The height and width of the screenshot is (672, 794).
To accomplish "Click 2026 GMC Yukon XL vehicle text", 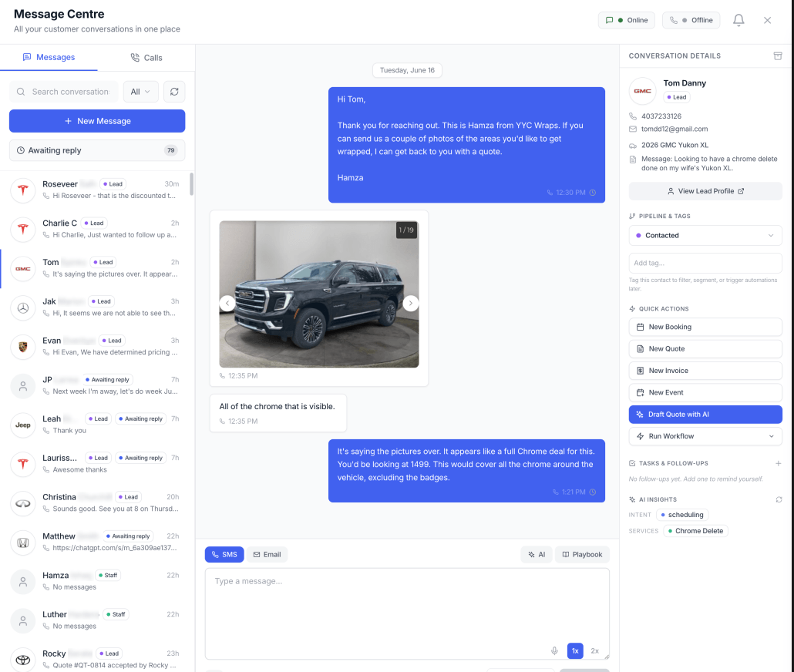I will 675,145.
